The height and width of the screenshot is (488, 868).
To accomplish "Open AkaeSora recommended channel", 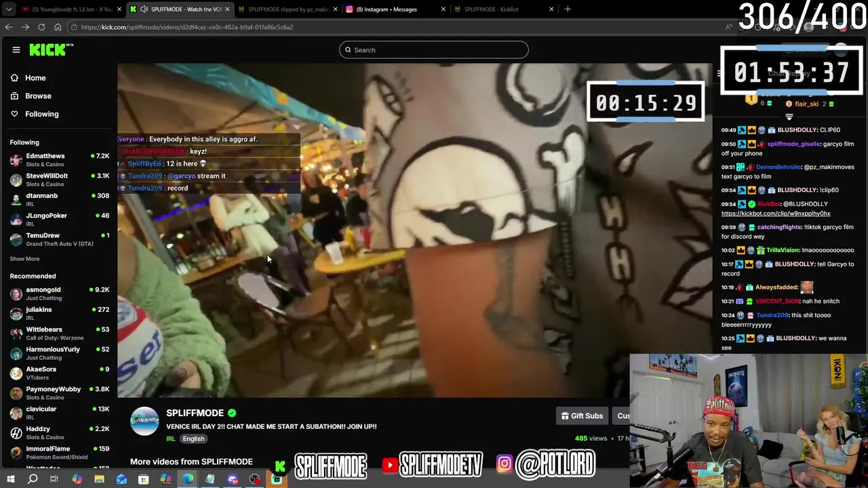I will pos(60,373).
